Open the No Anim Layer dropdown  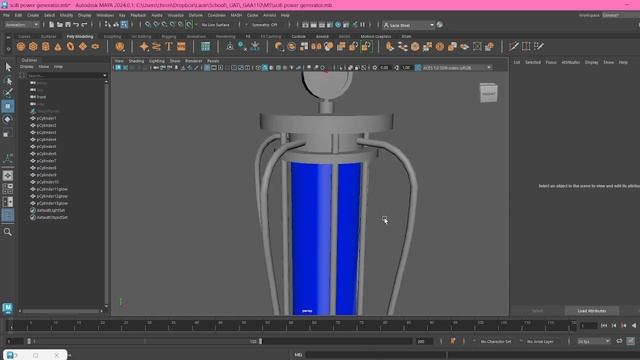(541, 341)
